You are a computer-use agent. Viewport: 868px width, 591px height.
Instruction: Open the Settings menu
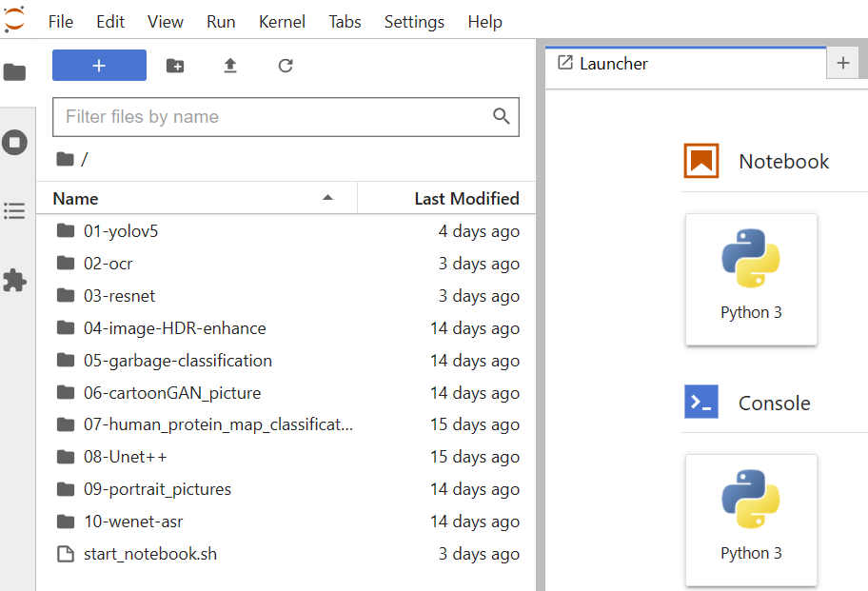(414, 22)
